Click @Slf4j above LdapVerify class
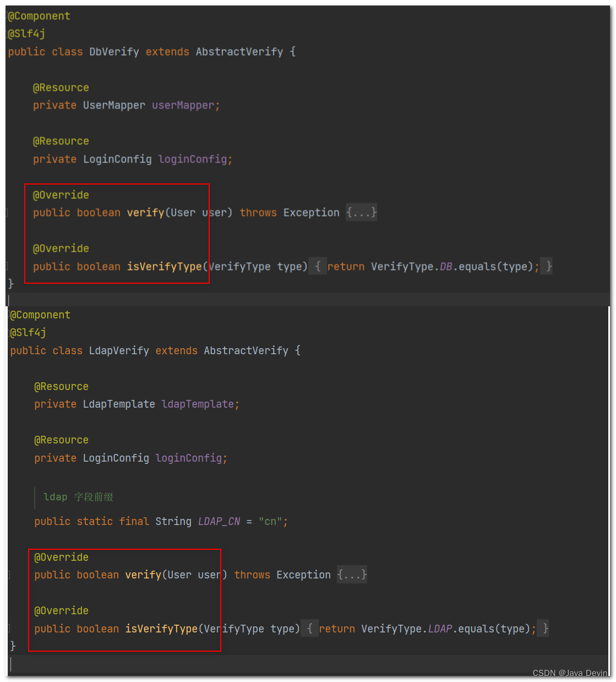The width and height of the screenshot is (616, 682). point(28,333)
